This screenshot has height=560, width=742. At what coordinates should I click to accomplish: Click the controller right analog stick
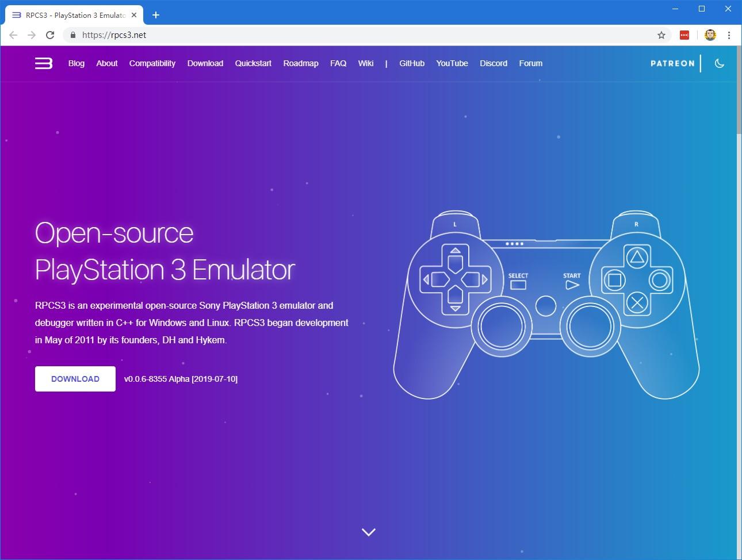[x=591, y=326]
